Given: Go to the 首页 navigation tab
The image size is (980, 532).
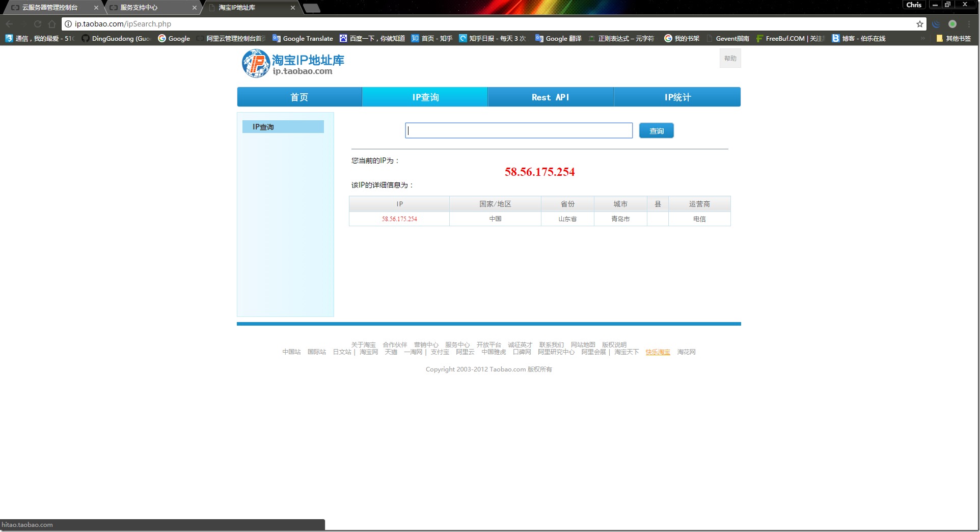Looking at the screenshot, I should [299, 97].
